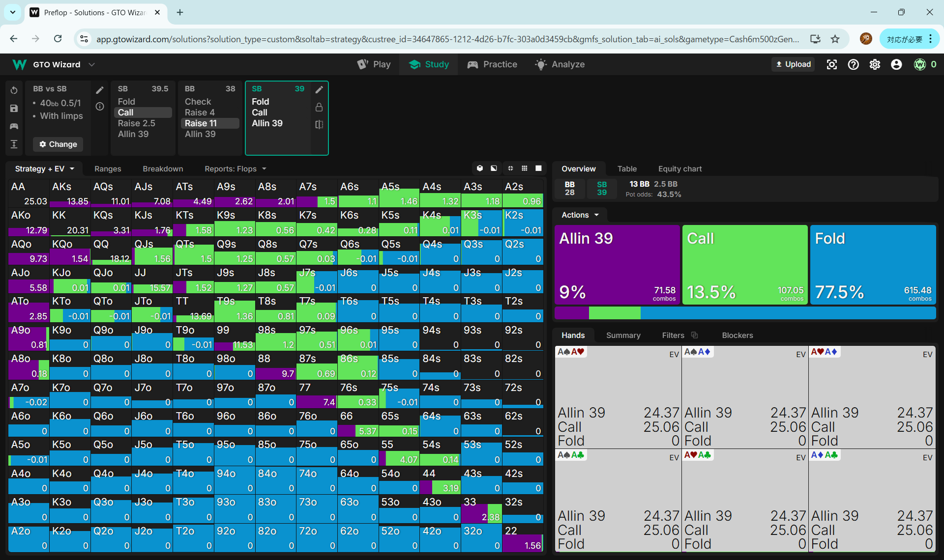The height and width of the screenshot is (560, 944).
Task: Click the Upload button
Action: (x=793, y=64)
